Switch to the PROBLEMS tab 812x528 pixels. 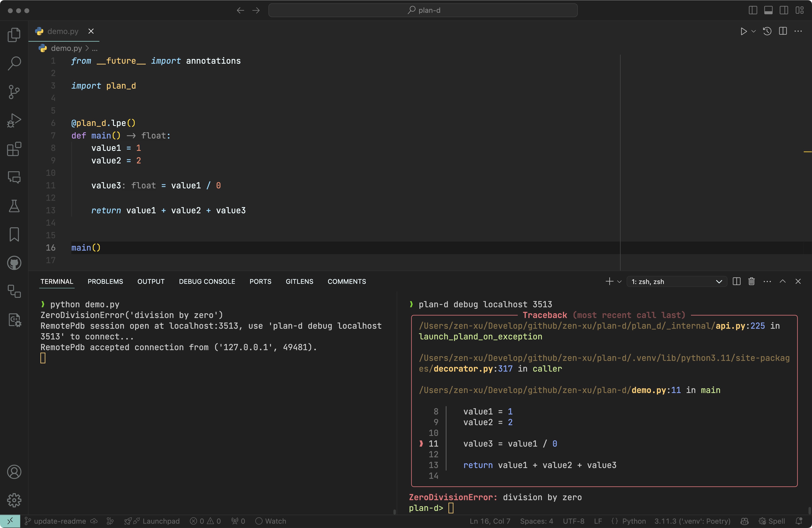105,281
